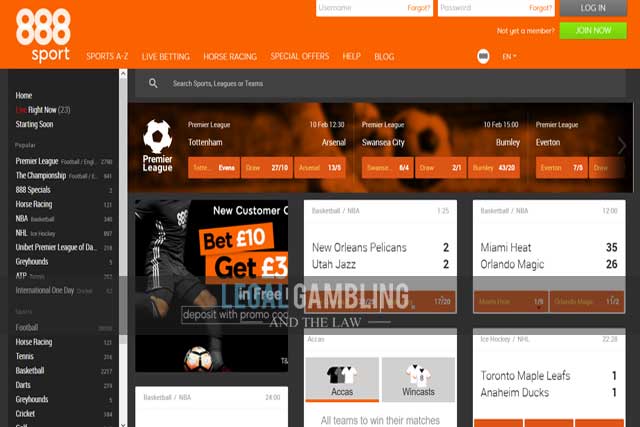Open Toronto Maple Leafs v Anaheim Ducks card
The image size is (640, 427).
point(549,380)
